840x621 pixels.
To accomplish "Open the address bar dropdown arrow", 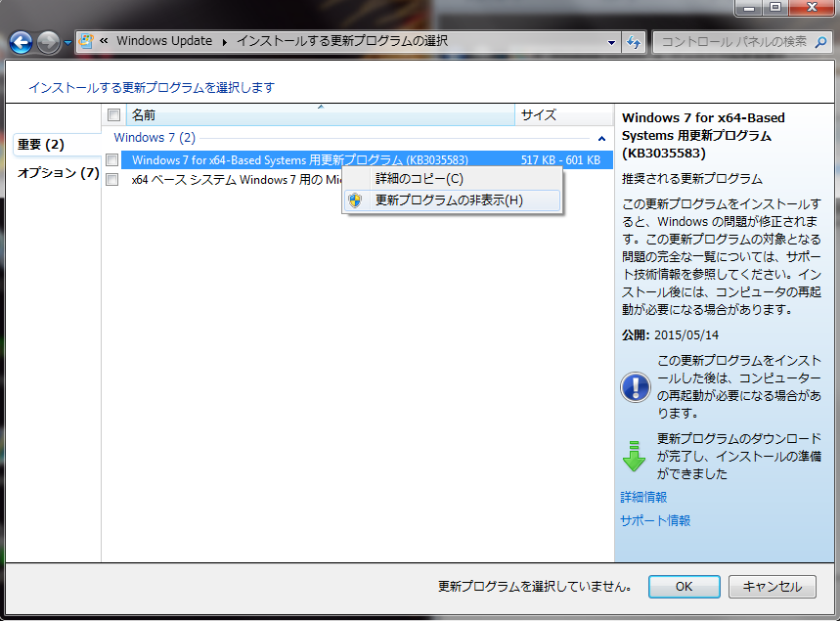I will point(611,42).
